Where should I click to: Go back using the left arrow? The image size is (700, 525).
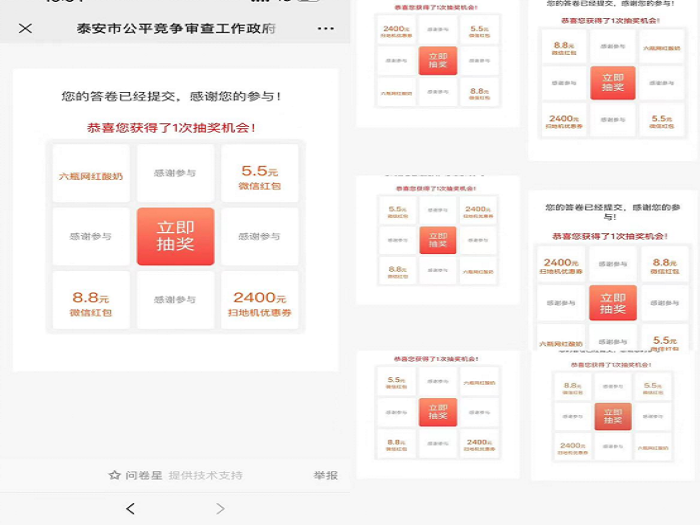pos(130,509)
